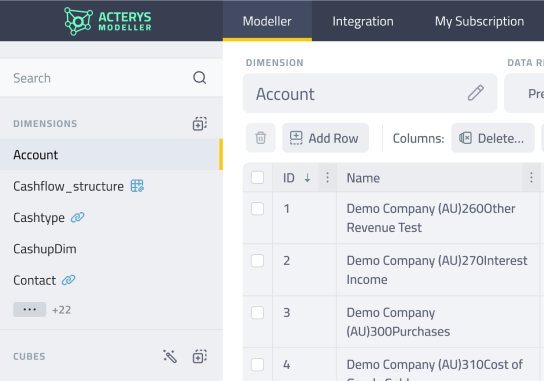Click the trash delete rows icon
Image resolution: width=544 pixels, height=381 pixels.
point(261,138)
